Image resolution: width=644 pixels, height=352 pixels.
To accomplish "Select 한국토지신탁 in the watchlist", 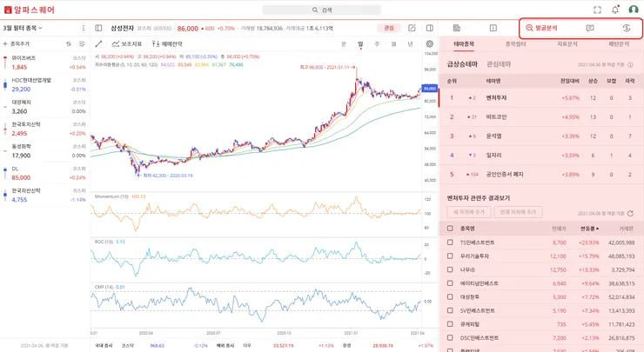I will tap(44, 129).
